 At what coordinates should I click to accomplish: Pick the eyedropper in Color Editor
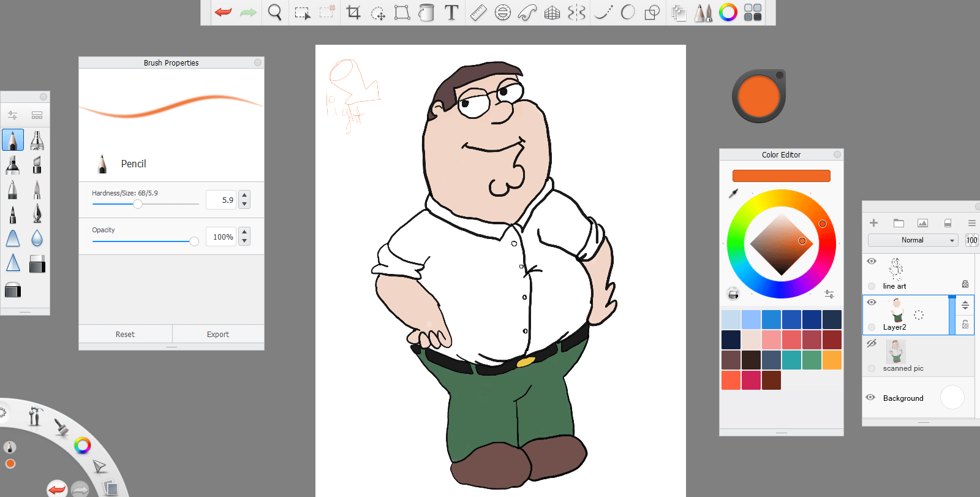(733, 194)
